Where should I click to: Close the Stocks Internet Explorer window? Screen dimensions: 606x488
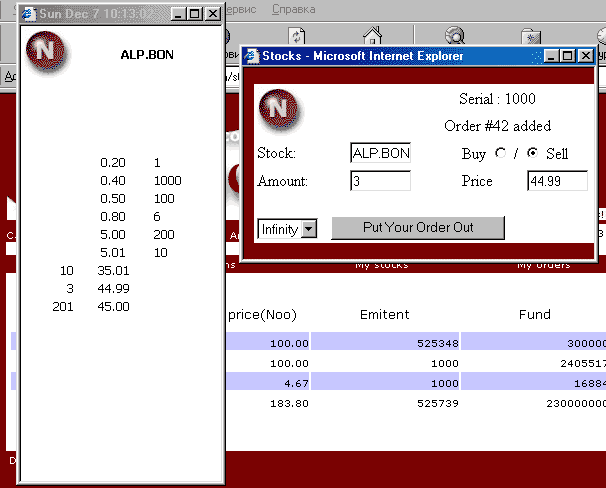[x=586, y=56]
